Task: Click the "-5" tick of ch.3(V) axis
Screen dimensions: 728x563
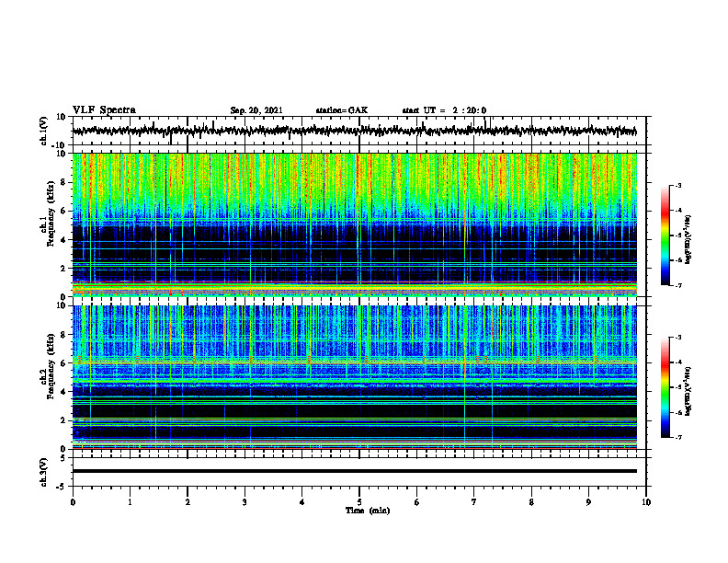Action: click(x=62, y=487)
